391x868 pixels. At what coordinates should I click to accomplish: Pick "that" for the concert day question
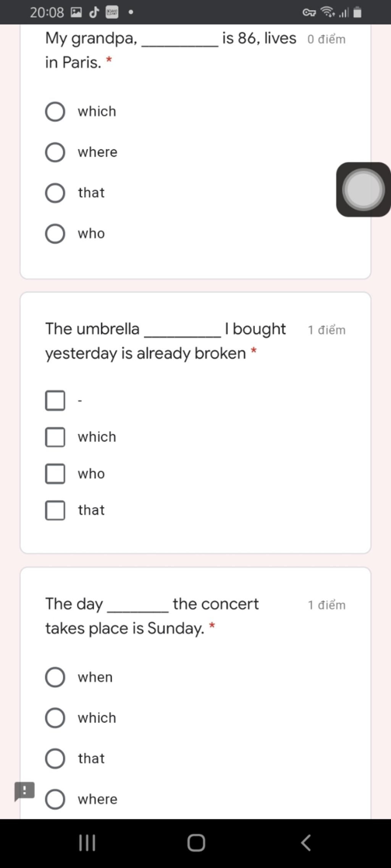click(x=55, y=758)
